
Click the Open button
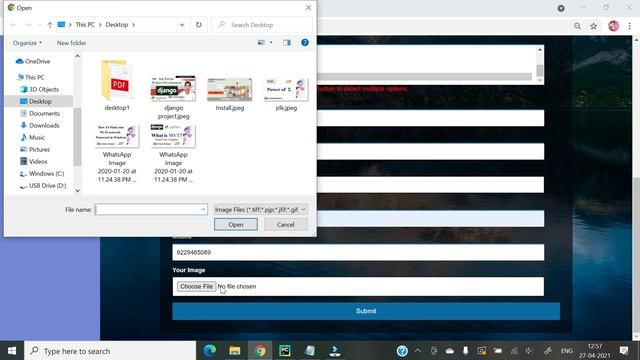pos(236,224)
